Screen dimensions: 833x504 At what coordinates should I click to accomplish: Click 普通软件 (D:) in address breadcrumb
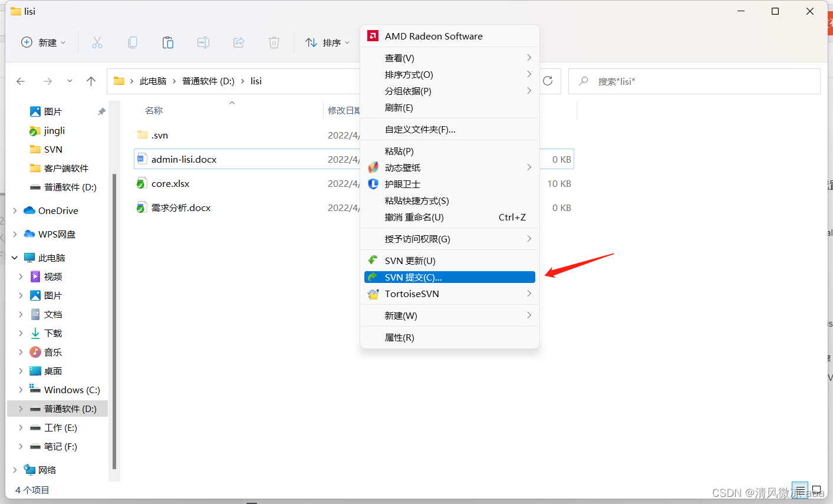click(208, 81)
